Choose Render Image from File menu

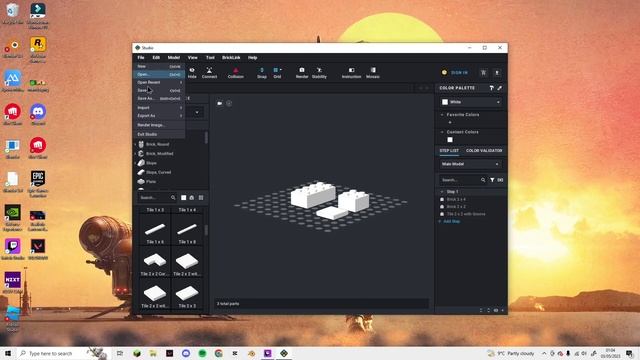(x=159, y=125)
